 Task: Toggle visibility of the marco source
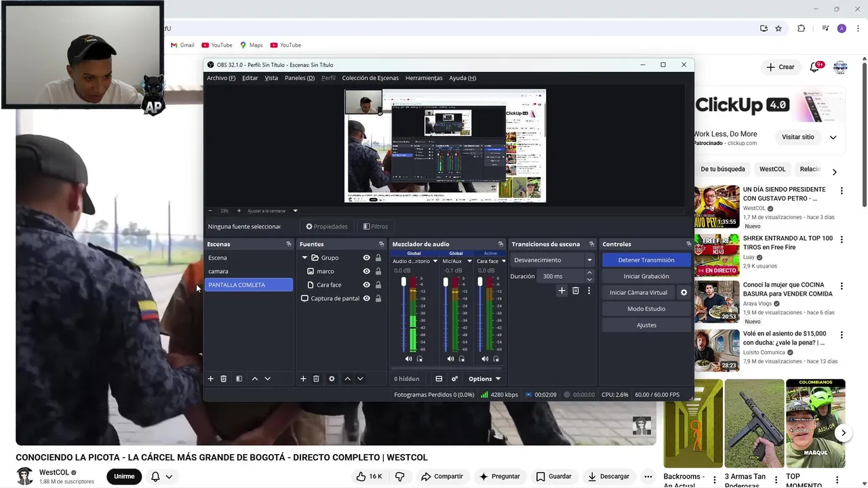[366, 271]
